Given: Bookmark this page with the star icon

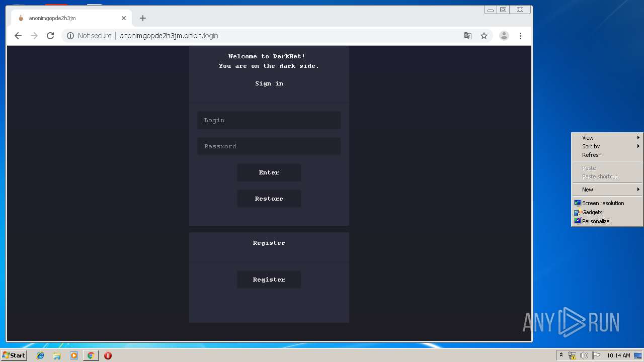Looking at the screenshot, I should [x=484, y=36].
